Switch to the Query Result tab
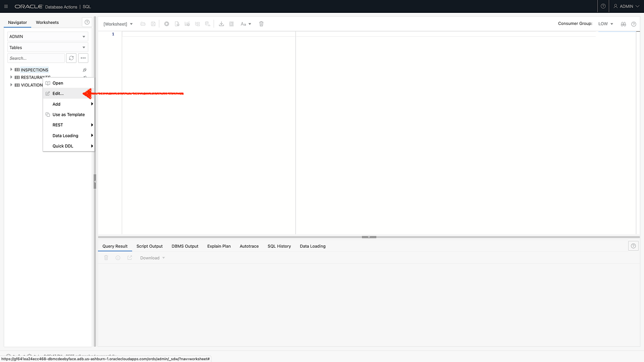The image size is (644, 362). (x=115, y=246)
